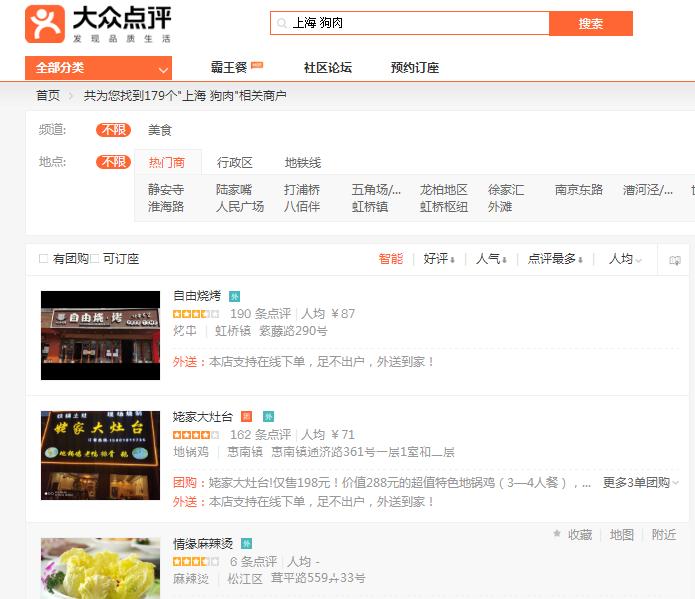Tick the 可订座 checkbox
This screenshot has width=695, height=599.
tap(94, 258)
